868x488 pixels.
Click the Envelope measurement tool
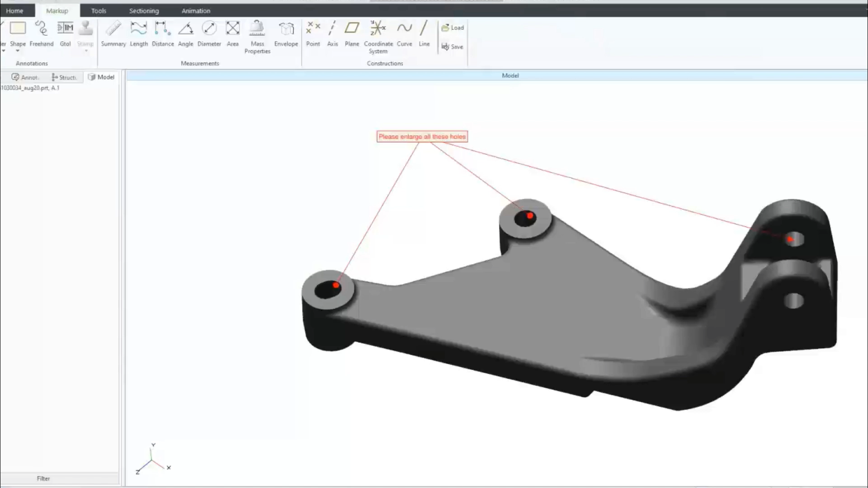coord(286,34)
